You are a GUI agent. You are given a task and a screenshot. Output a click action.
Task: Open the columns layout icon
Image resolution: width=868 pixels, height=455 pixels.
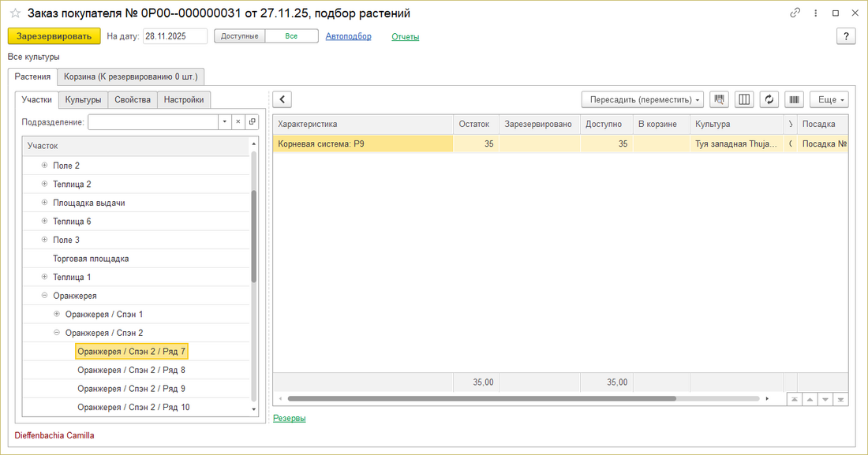(x=744, y=99)
